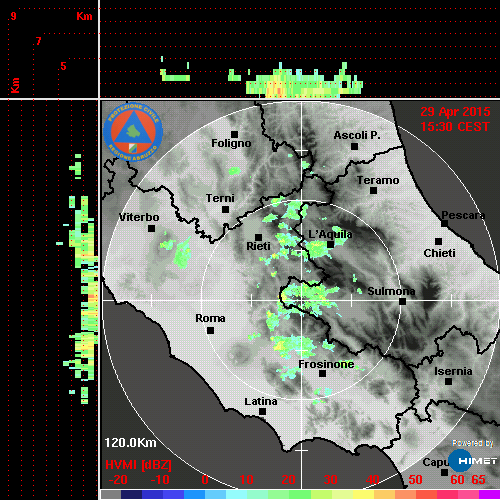This screenshot has height=500, width=500.
Task: Click the Latina city marker
Action: click(262, 412)
